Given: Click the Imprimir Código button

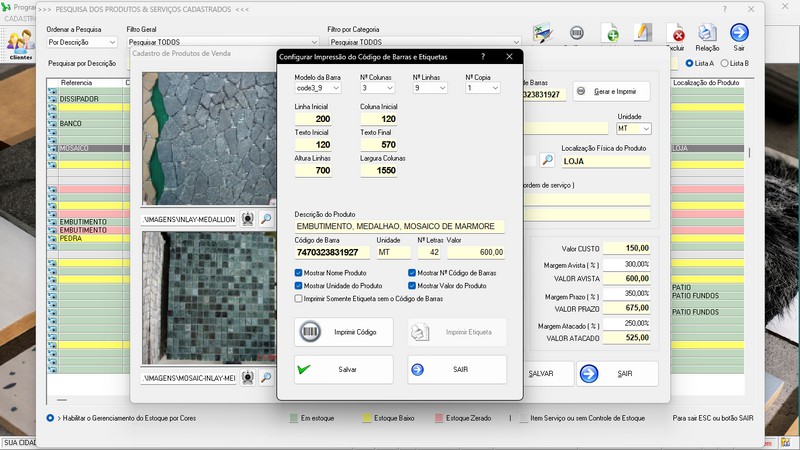Looking at the screenshot, I should 343,332.
